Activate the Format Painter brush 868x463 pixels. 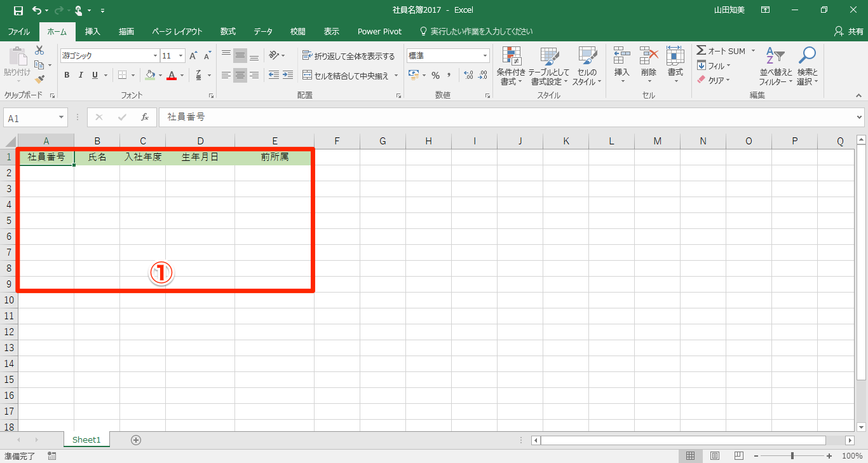click(39, 79)
